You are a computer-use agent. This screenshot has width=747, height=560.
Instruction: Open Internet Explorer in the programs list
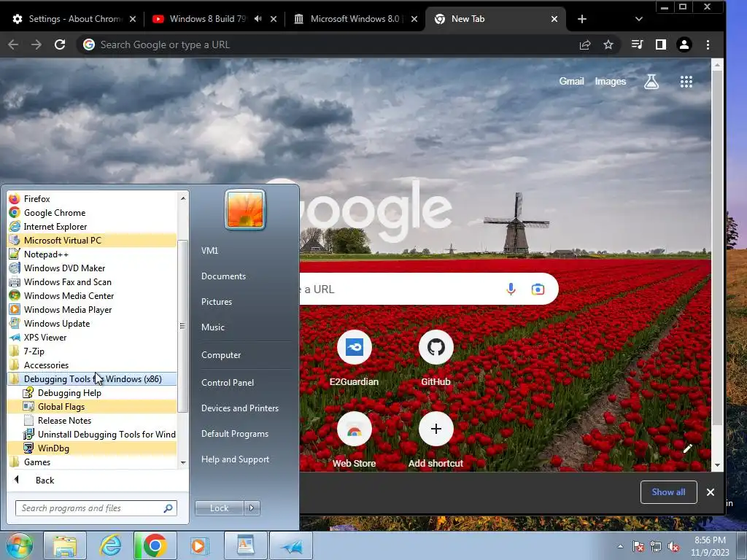pos(92,226)
